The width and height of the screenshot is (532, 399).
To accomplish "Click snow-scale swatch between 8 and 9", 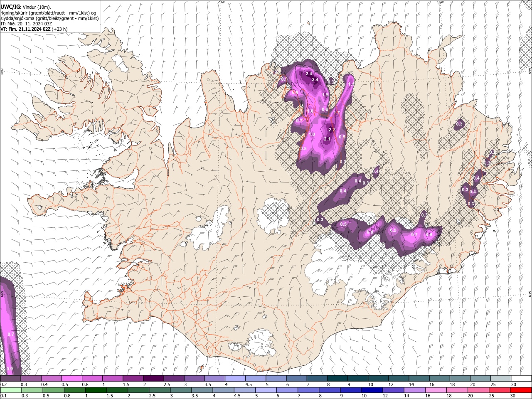I will coord(337,379).
